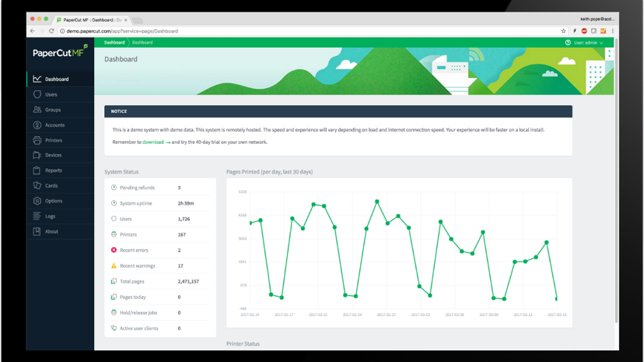Click the first Dashboard breadcrumb
This screenshot has height=362, width=644.
click(114, 43)
